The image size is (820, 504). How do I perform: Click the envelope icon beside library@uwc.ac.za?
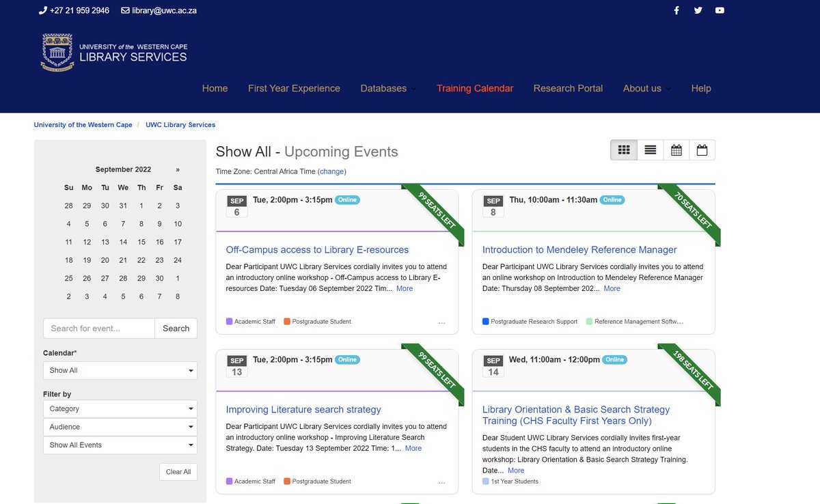(x=125, y=10)
